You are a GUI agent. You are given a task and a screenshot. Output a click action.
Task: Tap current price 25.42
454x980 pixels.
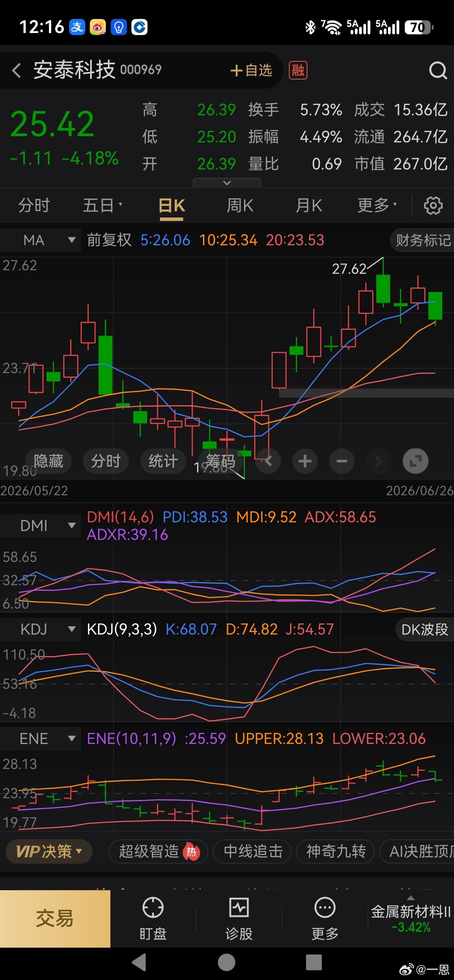pos(52,124)
